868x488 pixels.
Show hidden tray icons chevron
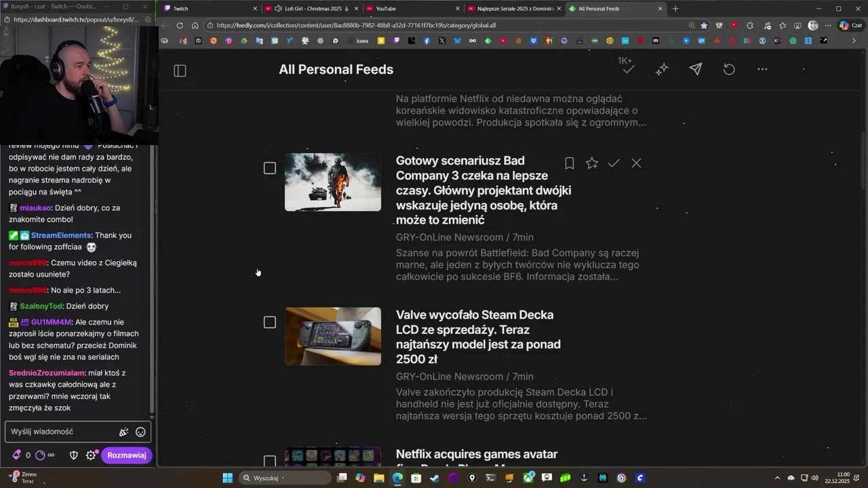tap(778, 478)
